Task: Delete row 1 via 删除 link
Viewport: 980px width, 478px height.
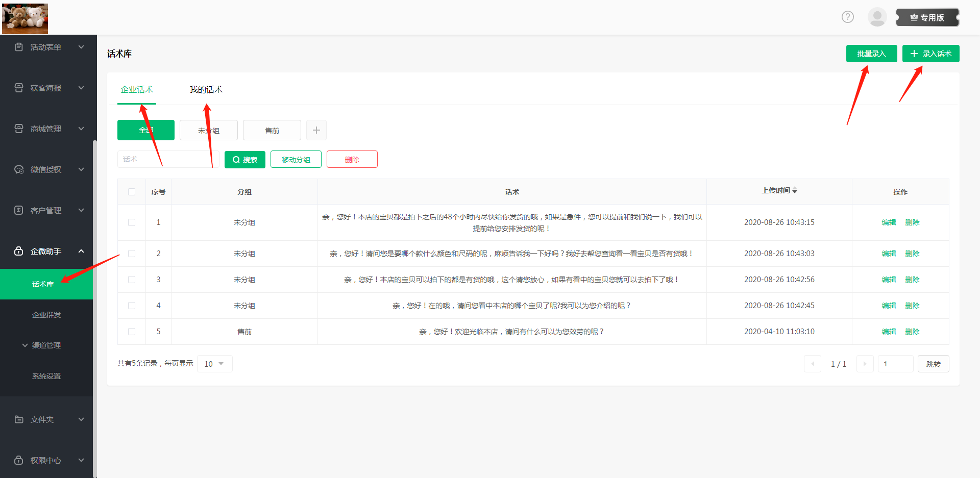Action: (912, 222)
